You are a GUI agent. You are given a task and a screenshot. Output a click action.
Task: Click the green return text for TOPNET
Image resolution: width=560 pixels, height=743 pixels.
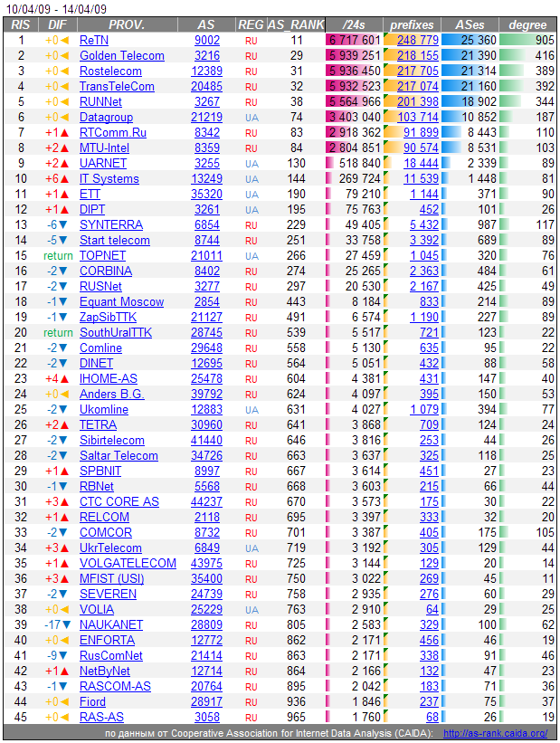coord(58,256)
